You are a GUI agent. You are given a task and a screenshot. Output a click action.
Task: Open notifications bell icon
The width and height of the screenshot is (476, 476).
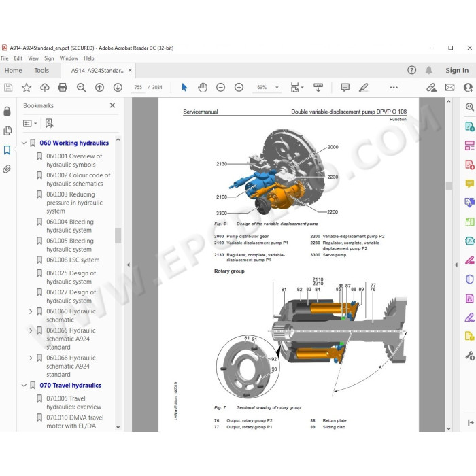coord(428,71)
